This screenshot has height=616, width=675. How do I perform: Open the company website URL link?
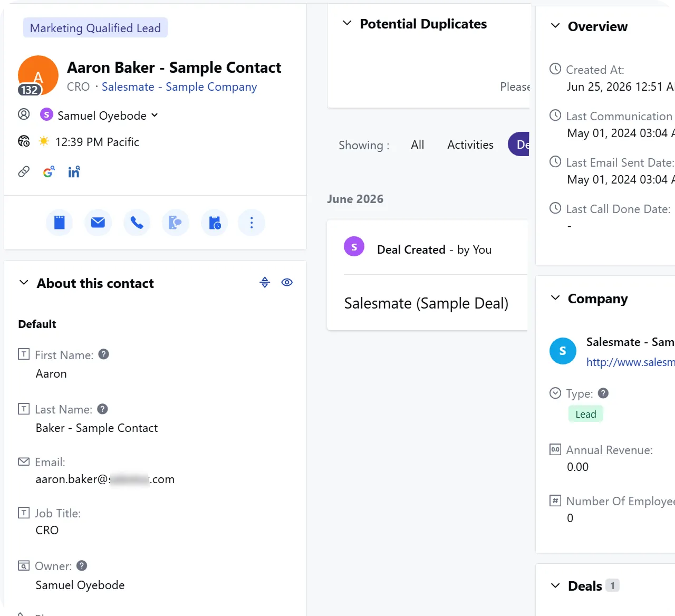[x=631, y=362]
